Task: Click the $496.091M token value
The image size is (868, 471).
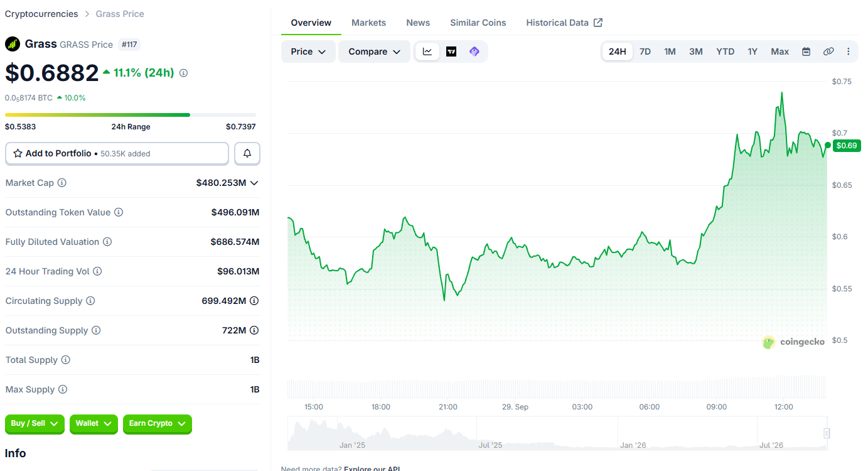Action: click(235, 212)
